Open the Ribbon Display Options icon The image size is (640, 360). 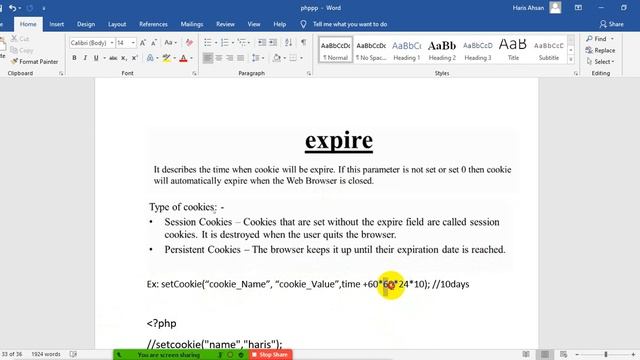tap(578, 8)
